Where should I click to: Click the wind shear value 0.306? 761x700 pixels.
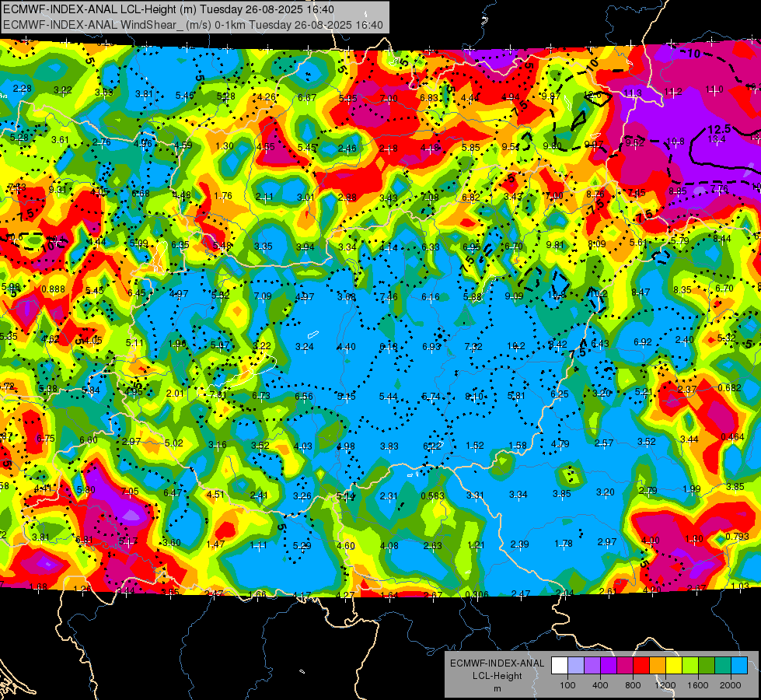click(476, 594)
